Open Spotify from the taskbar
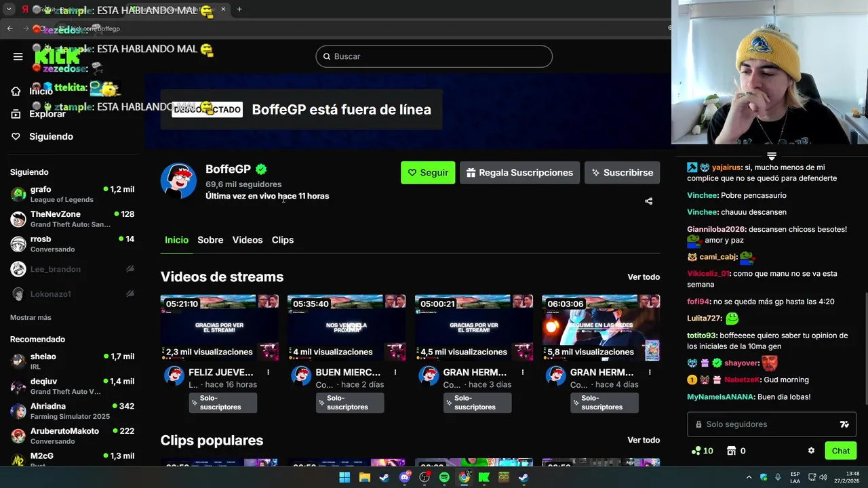The image size is (868, 488). [x=444, y=477]
